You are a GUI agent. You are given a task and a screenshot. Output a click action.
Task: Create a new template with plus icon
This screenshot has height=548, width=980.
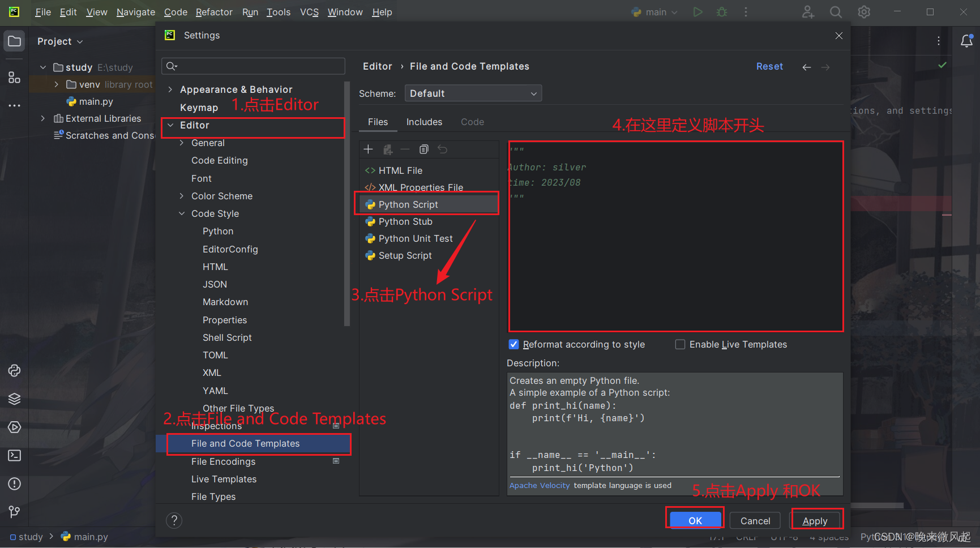(368, 149)
